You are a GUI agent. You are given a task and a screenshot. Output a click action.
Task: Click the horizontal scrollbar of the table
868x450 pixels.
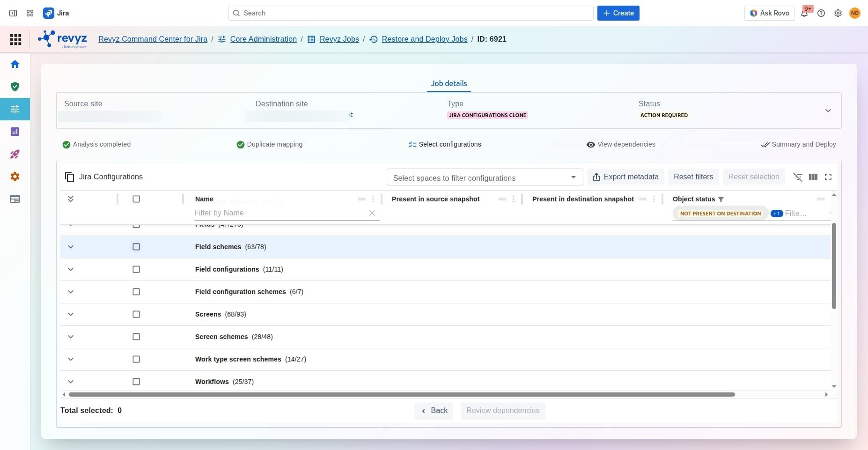pyautogui.click(x=402, y=394)
